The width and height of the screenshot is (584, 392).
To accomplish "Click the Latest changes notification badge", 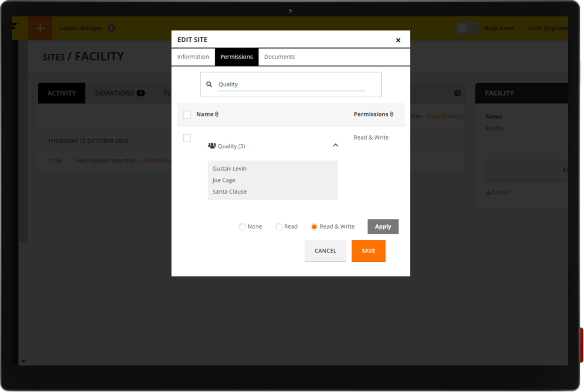I will pos(111,28).
